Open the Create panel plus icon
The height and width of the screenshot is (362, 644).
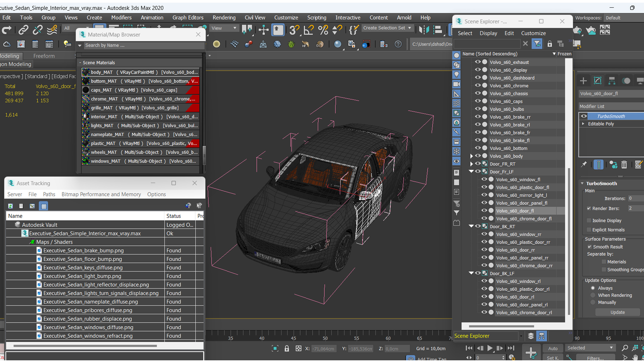[583, 81]
